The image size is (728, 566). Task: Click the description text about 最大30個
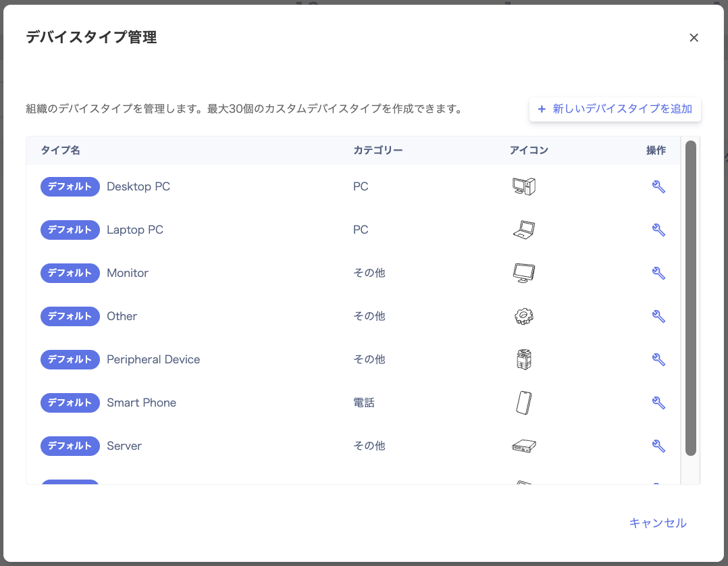coord(244,109)
